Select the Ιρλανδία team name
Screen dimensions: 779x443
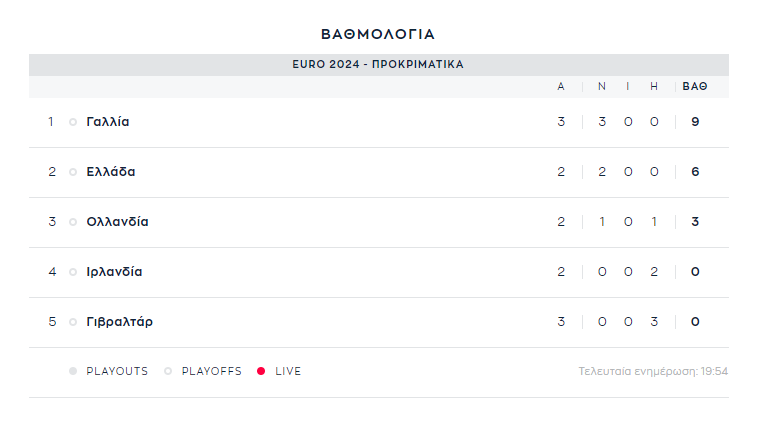click(115, 272)
